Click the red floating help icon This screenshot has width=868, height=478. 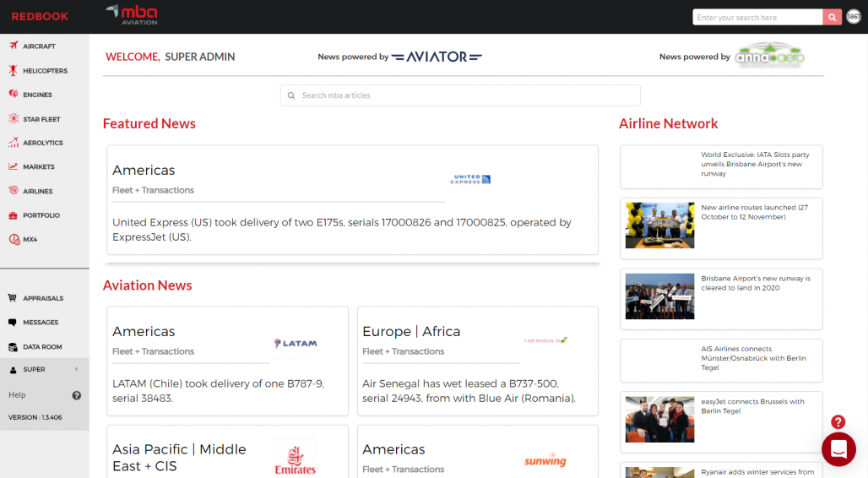click(x=838, y=422)
